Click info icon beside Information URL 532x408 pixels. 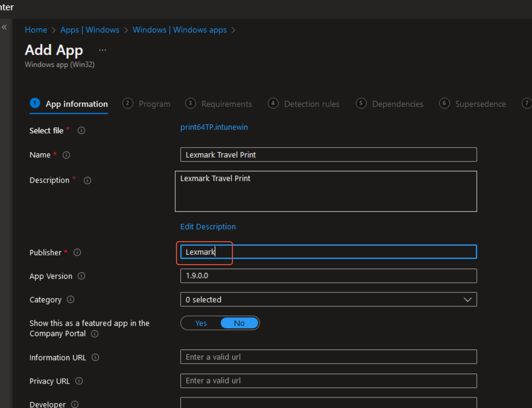click(95, 357)
